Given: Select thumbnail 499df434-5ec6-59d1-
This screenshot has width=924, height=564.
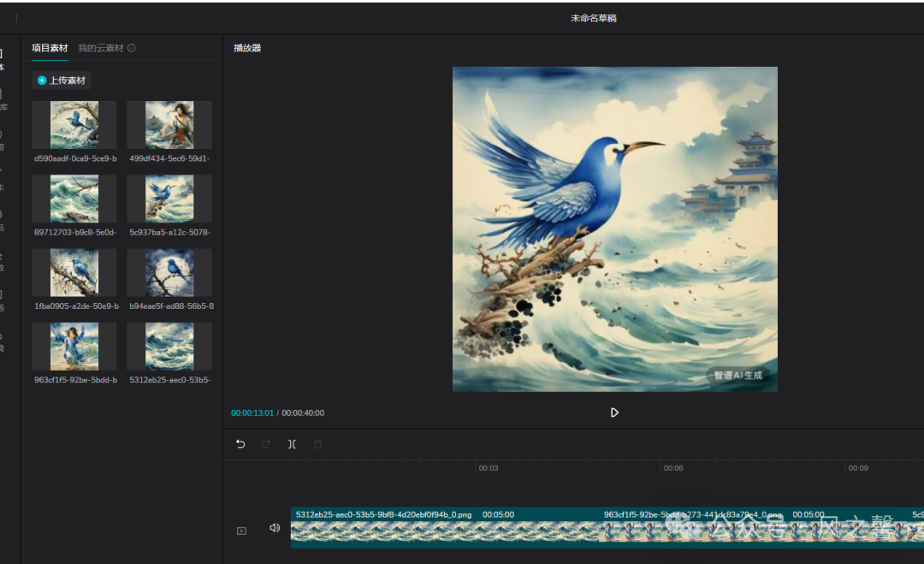Looking at the screenshot, I should [169, 125].
